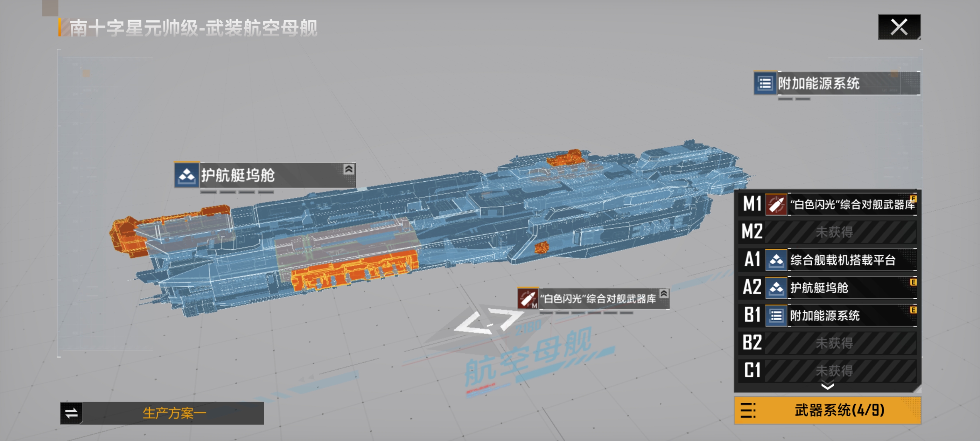Click the swap arrows icon beside 生产方案一
This screenshot has width=980, height=441.
pyautogui.click(x=71, y=413)
